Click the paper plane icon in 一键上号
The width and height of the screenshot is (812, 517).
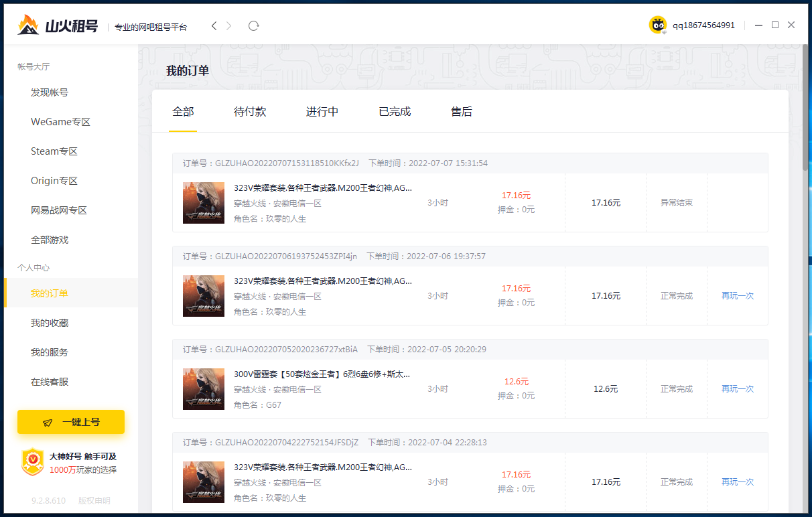coord(48,423)
